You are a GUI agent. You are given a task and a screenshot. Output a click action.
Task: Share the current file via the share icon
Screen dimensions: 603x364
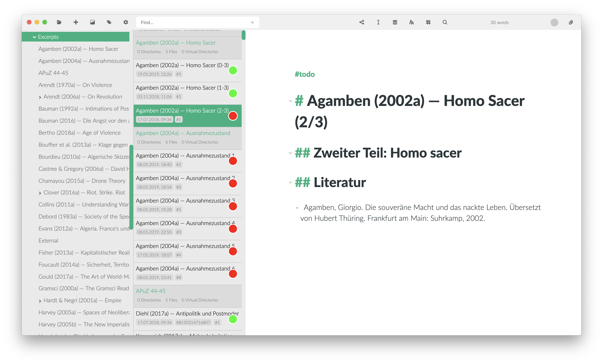pos(362,22)
